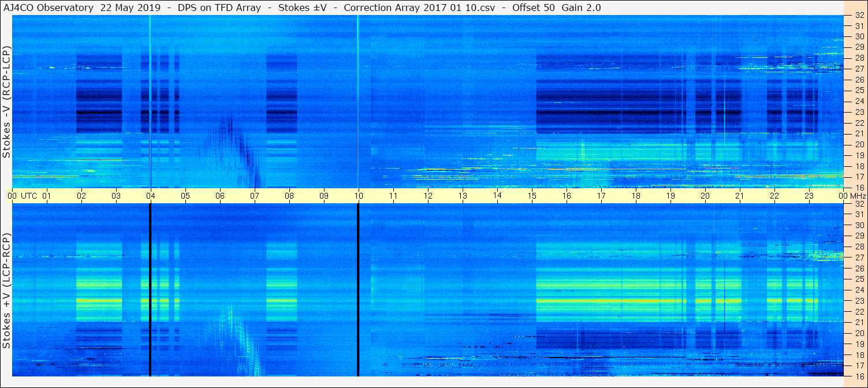Click the 18 hour tick on time axis
This screenshot has height=388, width=868.
[x=635, y=196]
